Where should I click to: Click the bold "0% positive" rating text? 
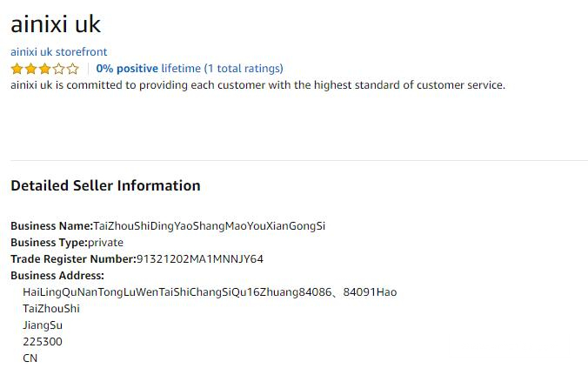click(x=127, y=68)
